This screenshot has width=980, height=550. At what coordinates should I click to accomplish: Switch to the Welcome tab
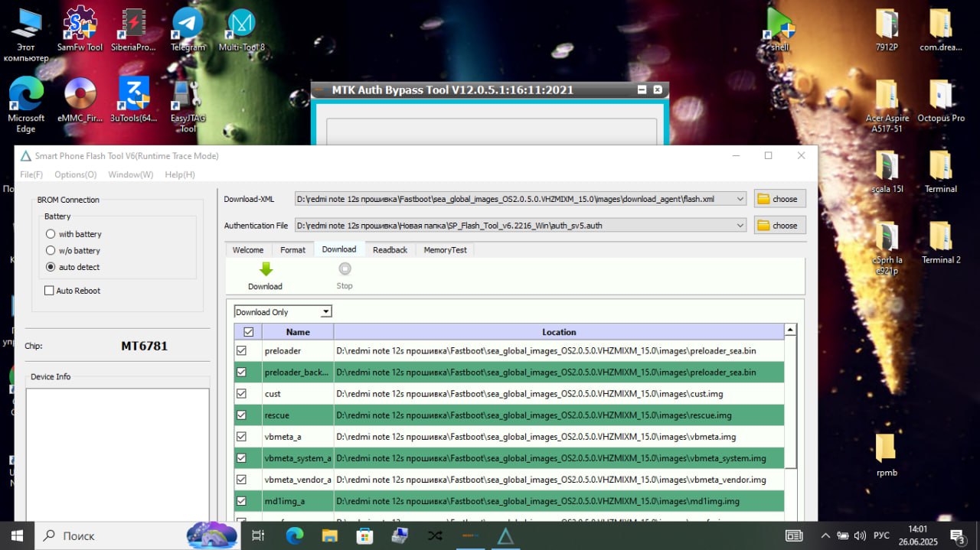point(248,250)
